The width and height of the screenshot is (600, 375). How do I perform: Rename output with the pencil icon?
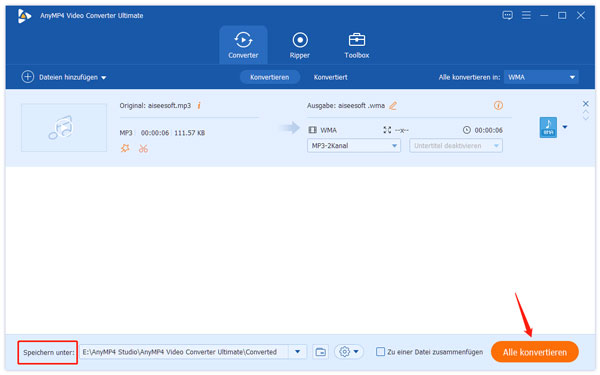click(393, 106)
